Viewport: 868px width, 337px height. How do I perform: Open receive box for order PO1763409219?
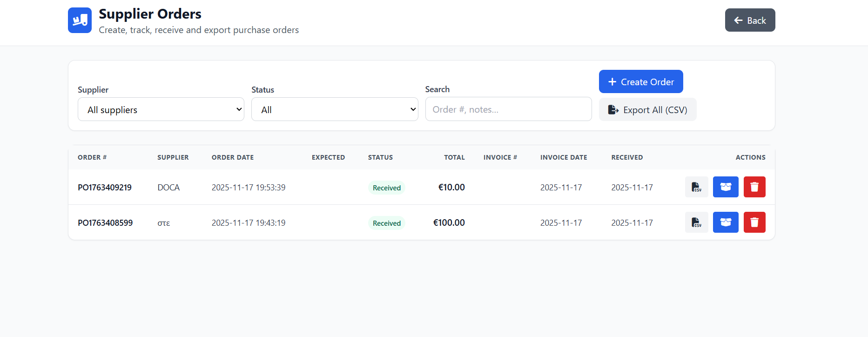[x=726, y=187]
